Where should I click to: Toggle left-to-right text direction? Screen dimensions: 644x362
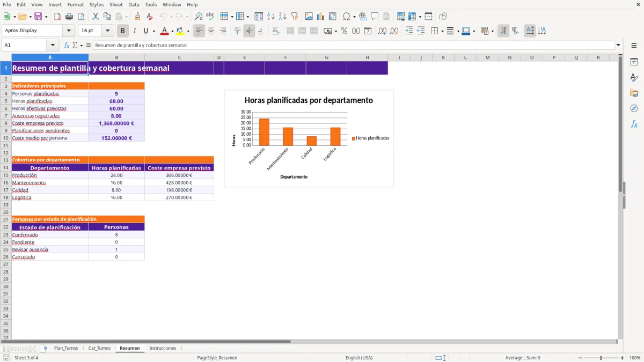(x=503, y=31)
